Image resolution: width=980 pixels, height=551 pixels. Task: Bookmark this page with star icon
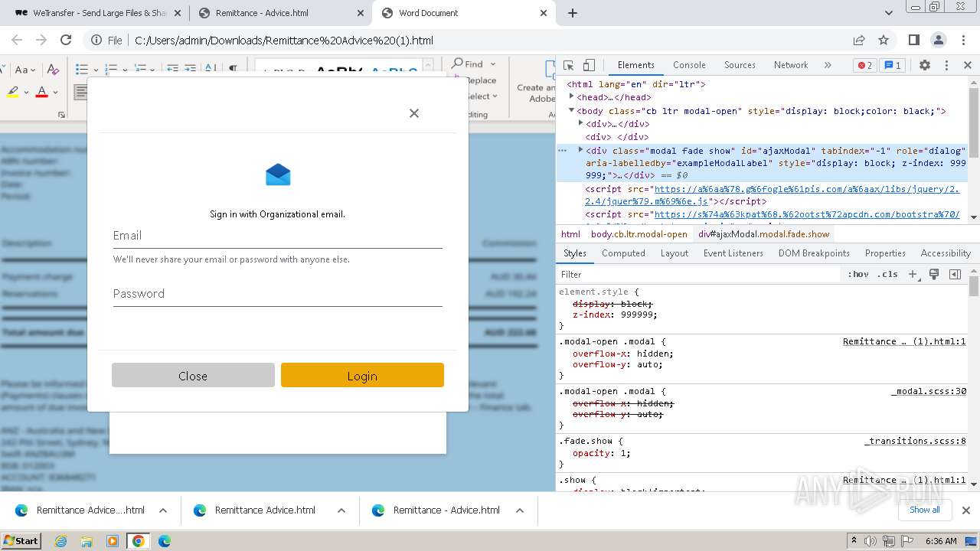884,41
